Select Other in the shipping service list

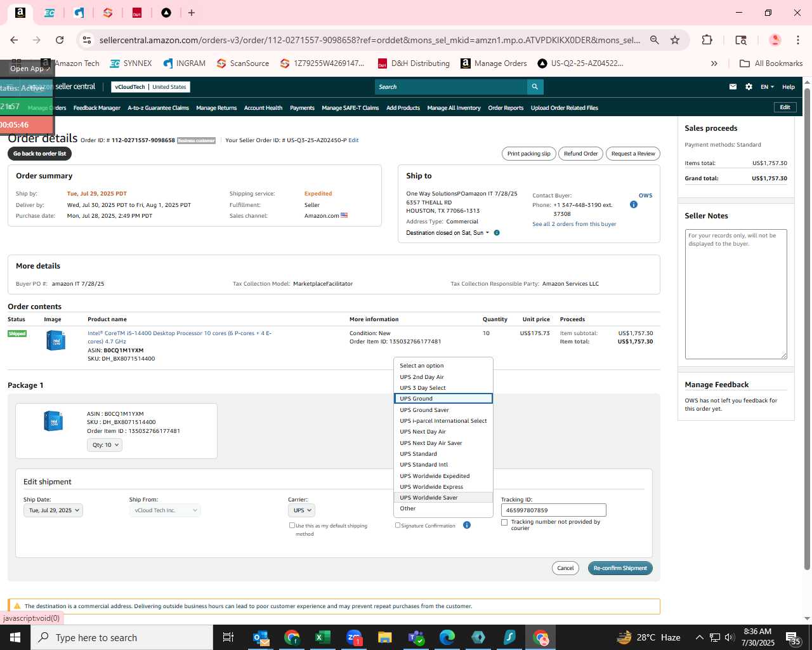point(443,508)
